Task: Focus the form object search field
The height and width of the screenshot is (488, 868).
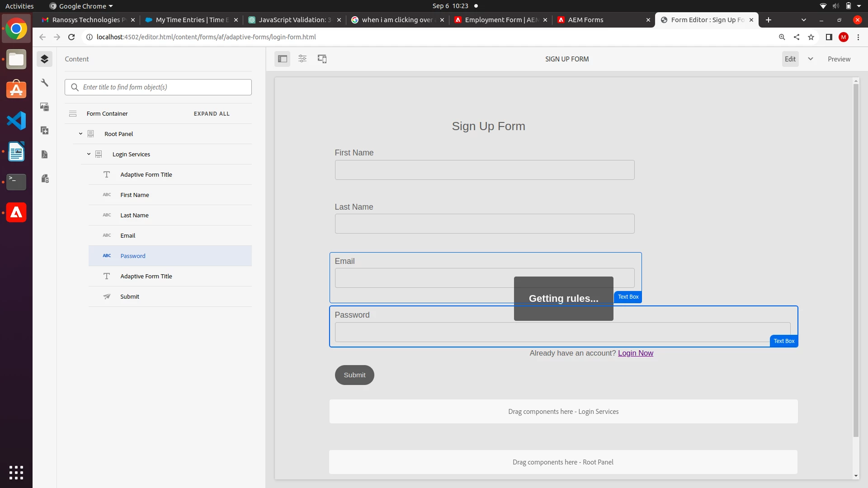Action: tap(165, 87)
